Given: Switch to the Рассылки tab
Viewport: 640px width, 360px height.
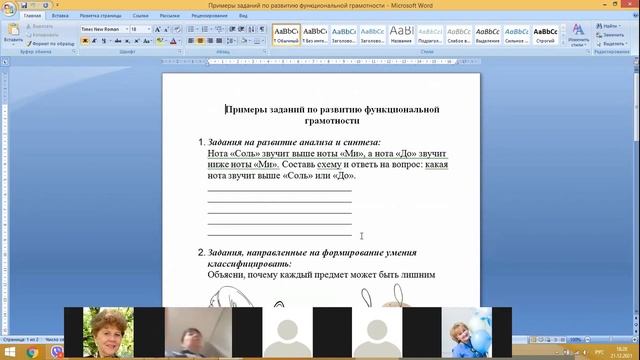Looking at the screenshot, I should tap(169, 16).
